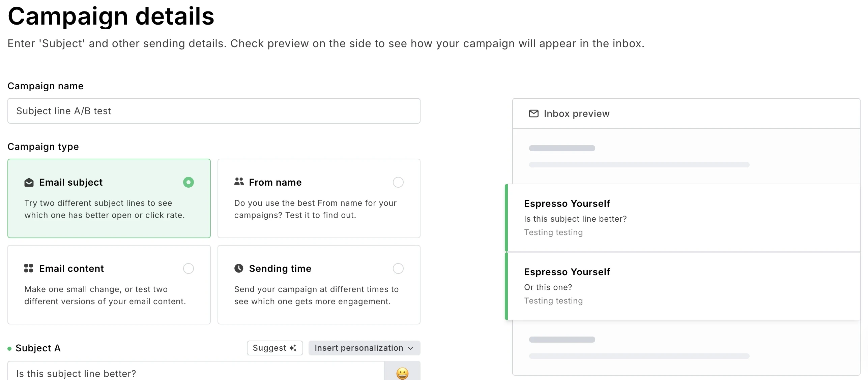
Task: Open the emoji picker for Subject A
Action: pos(402,373)
